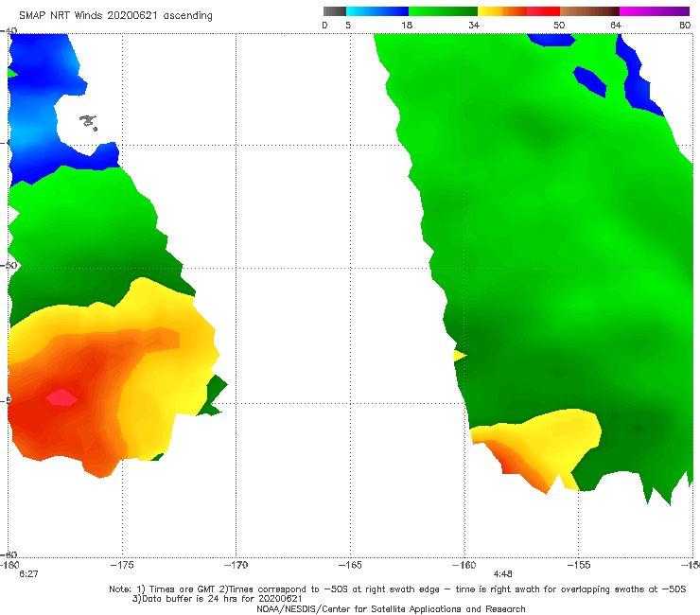Image resolution: width=700 pixels, height=615 pixels.
Task: Click the color bar label "80"
Action: pyautogui.click(x=685, y=26)
